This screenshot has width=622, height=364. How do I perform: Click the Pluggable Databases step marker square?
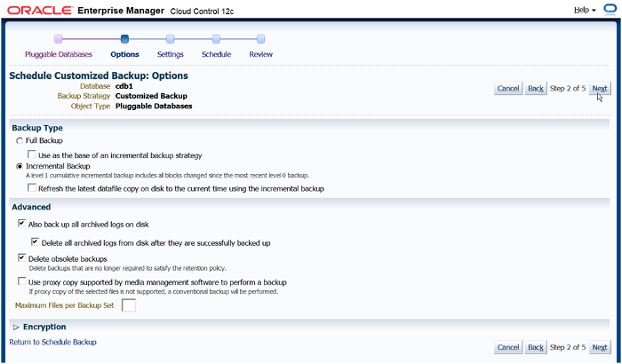(58, 39)
